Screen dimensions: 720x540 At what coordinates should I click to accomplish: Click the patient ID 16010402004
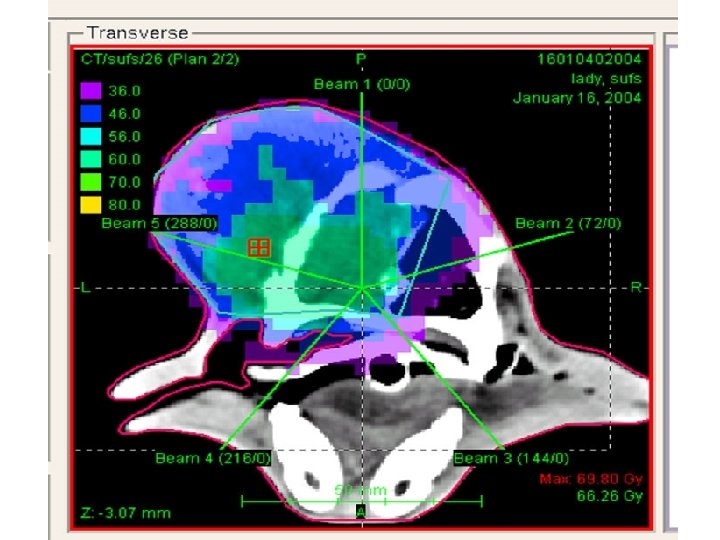click(x=590, y=59)
